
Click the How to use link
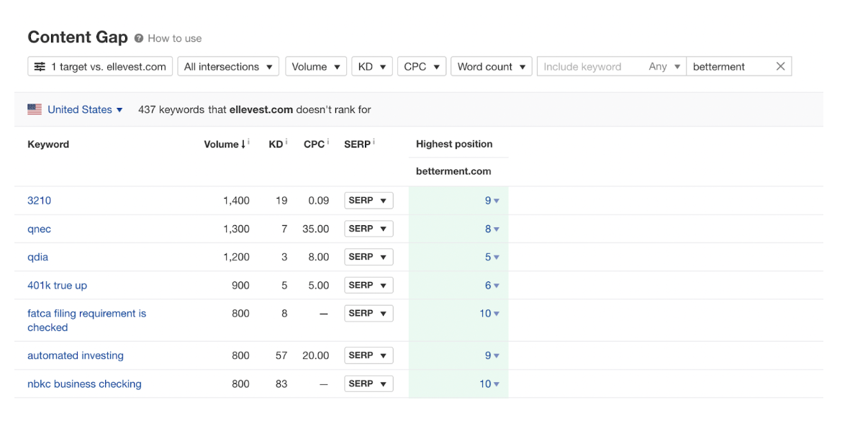click(175, 37)
